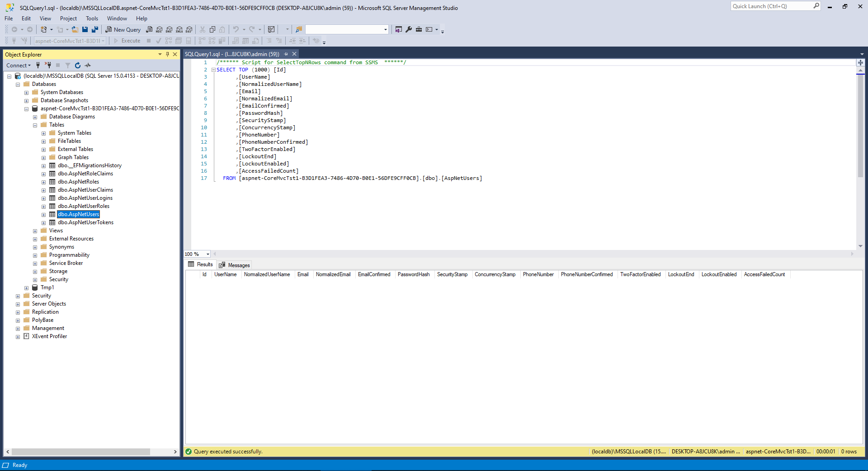Start a new XMLA query
Image resolution: width=868 pixels, height=471 pixels.
(x=179, y=29)
